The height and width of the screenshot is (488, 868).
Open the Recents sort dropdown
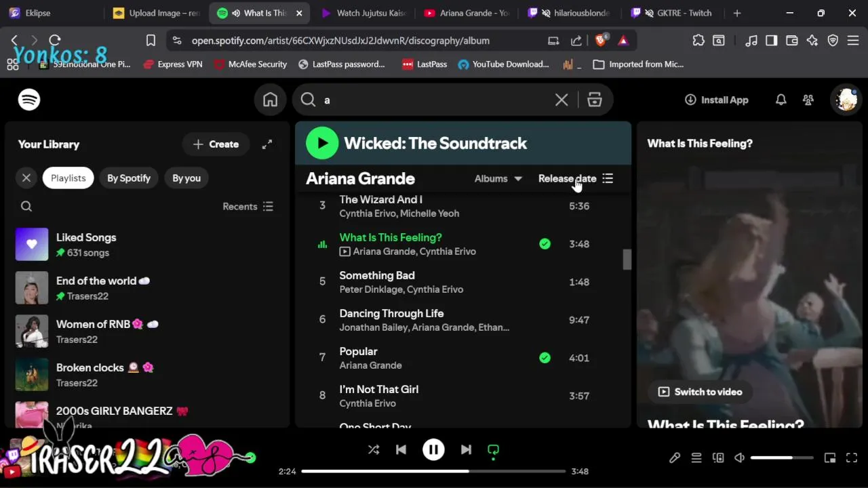(248, 207)
